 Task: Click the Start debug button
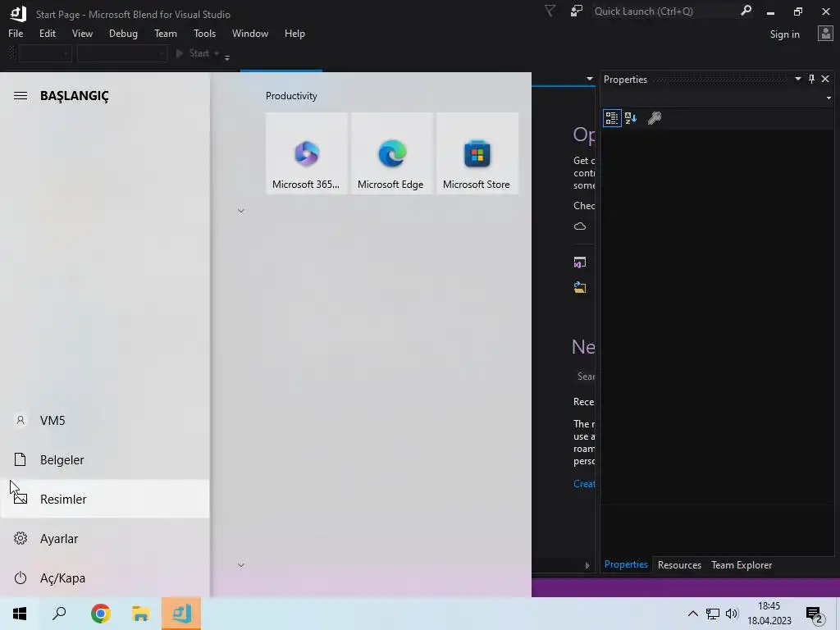click(x=194, y=53)
